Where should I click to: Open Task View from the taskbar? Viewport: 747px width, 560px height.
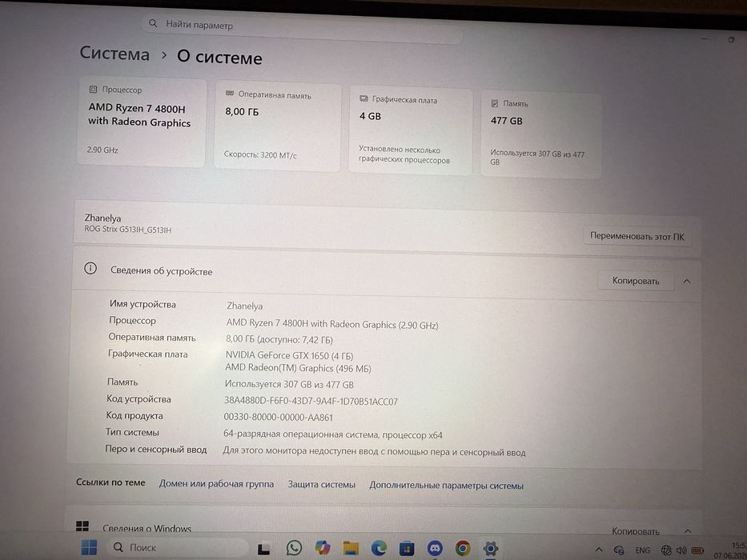[x=264, y=549]
